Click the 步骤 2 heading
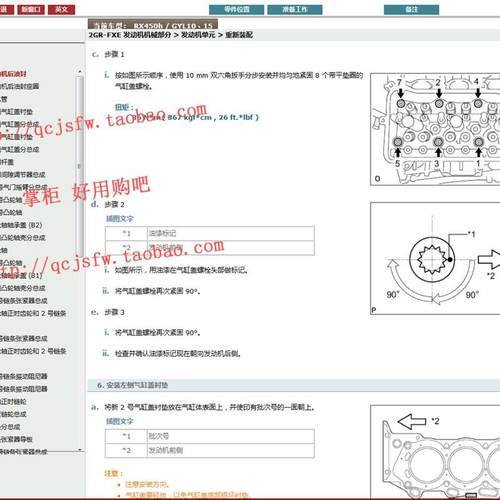This screenshot has width=500, height=500. (x=114, y=204)
